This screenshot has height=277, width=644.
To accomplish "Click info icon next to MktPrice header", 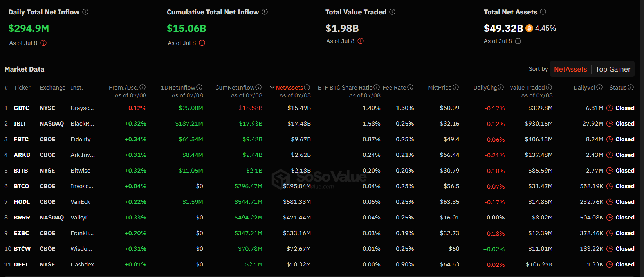I will pos(456,87).
